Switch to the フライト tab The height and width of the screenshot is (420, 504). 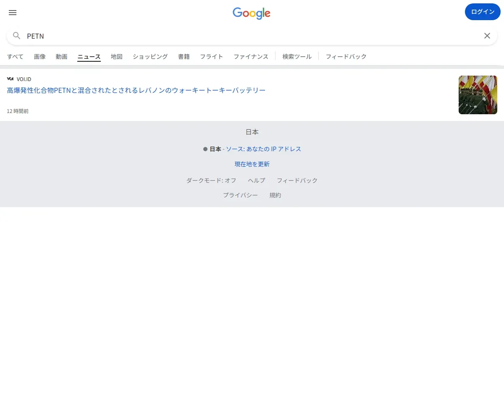click(212, 56)
